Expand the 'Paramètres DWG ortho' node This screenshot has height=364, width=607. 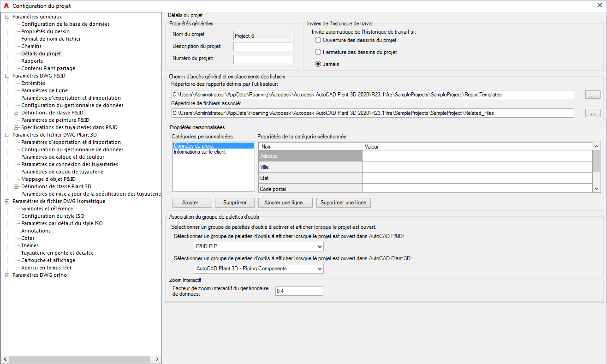click(7, 275)
